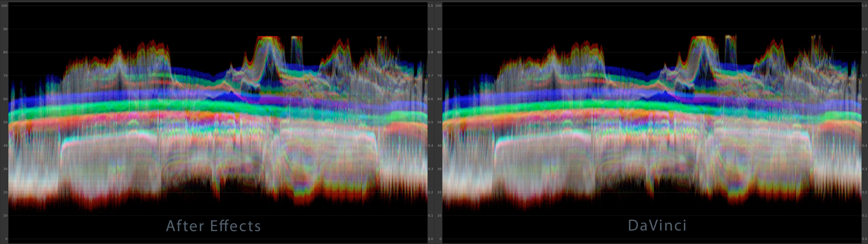Click the 30 mark on the DaVinci scope's left scale

tap(439, 169)
